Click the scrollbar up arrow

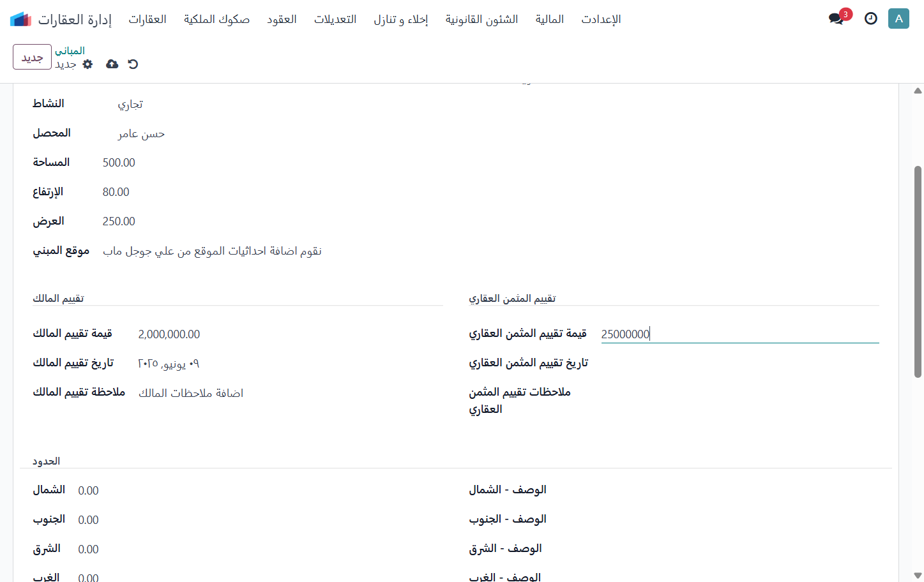[x=918, y=91]
